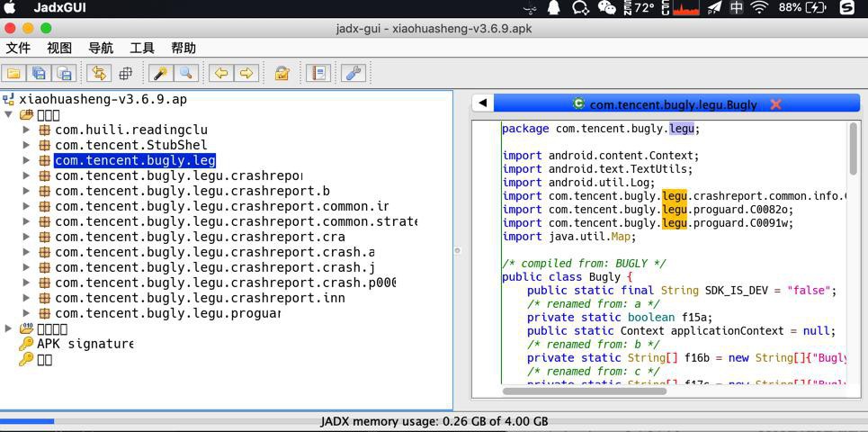Expand the crashreport.crash.p000 package arrow
The height and width of the screenshot is (432, 868).
point(25,283)
